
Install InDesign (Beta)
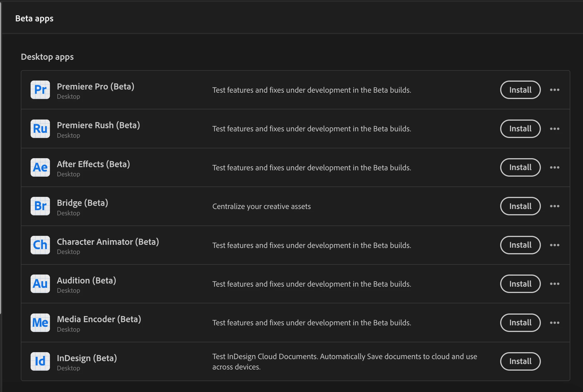point(520,361)
